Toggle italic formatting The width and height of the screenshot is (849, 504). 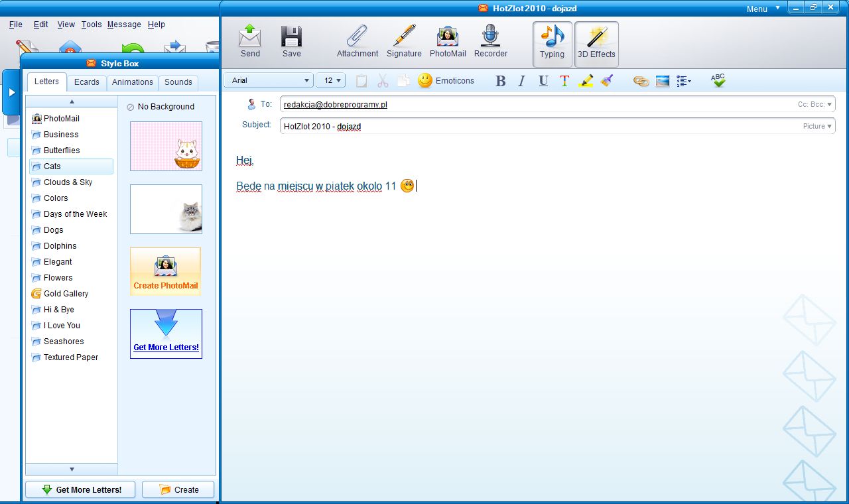pos(521,81)
